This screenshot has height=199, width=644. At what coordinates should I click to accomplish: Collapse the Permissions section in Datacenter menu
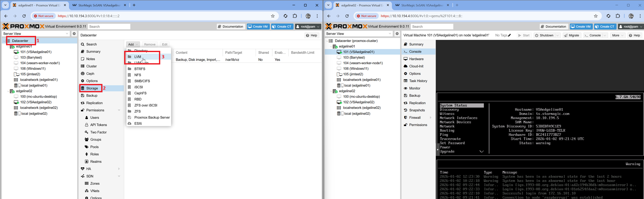pos(119,110)
